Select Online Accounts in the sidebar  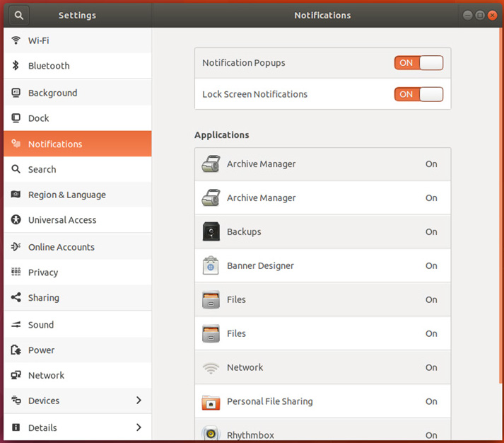click(x=61, y=247)
